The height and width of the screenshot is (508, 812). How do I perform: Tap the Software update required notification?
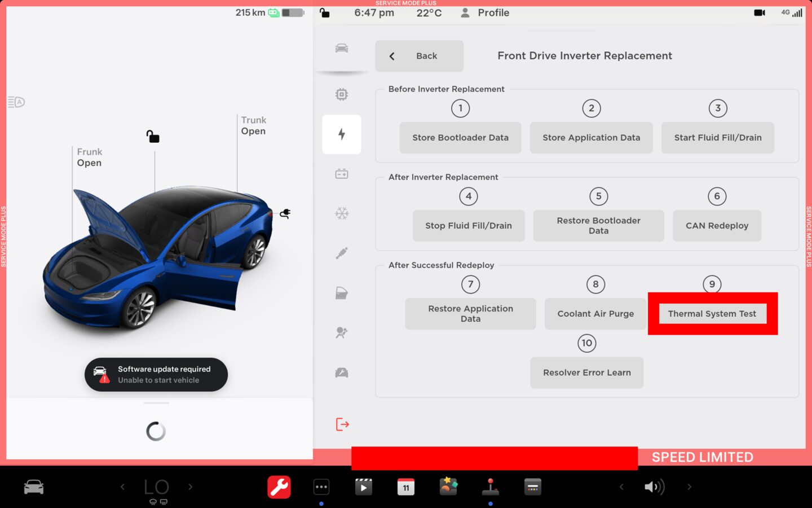click(156, 375)
